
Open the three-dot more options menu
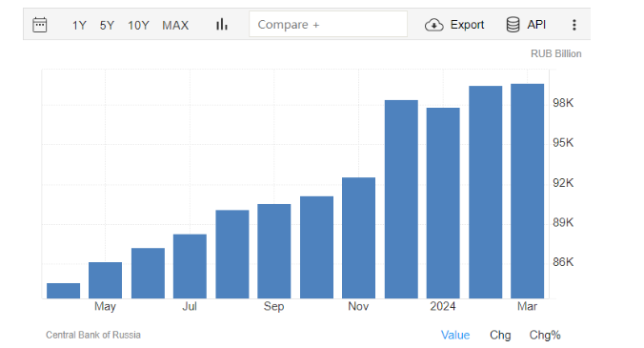(x=574, y=25)
